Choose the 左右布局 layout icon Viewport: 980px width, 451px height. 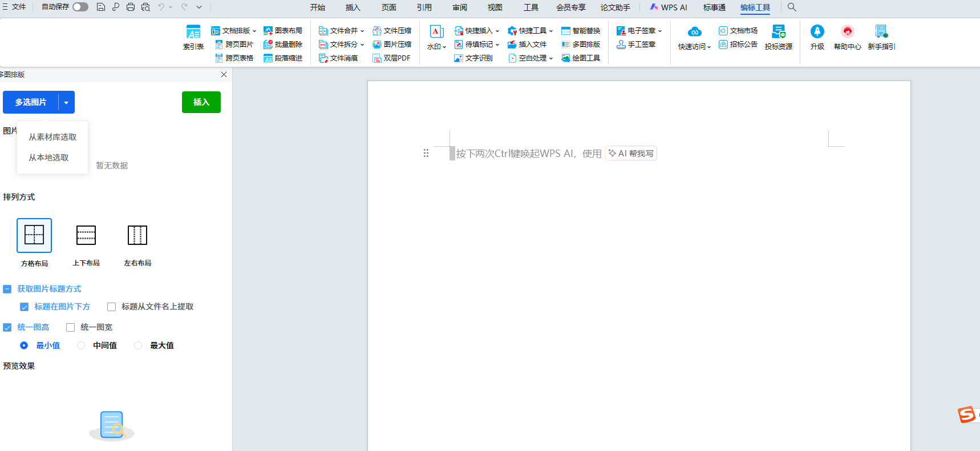(137, 235)
